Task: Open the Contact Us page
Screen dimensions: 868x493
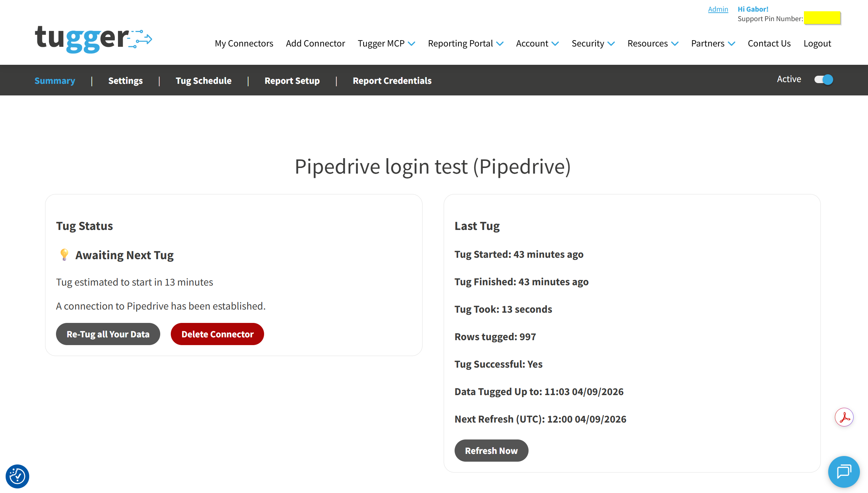Action: 769,43
